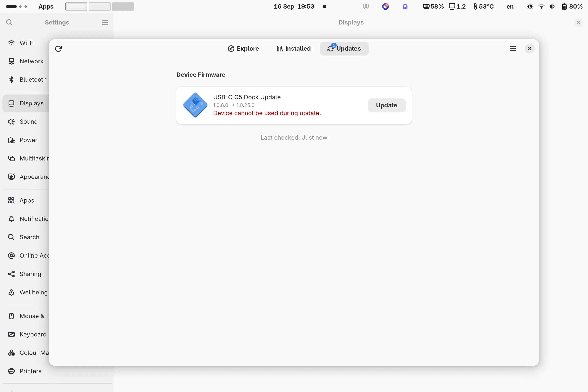The width and height of the screenshot is (588, 392).
Task: Open the clock and calendar popup
Action: click(x=294, y=7)
